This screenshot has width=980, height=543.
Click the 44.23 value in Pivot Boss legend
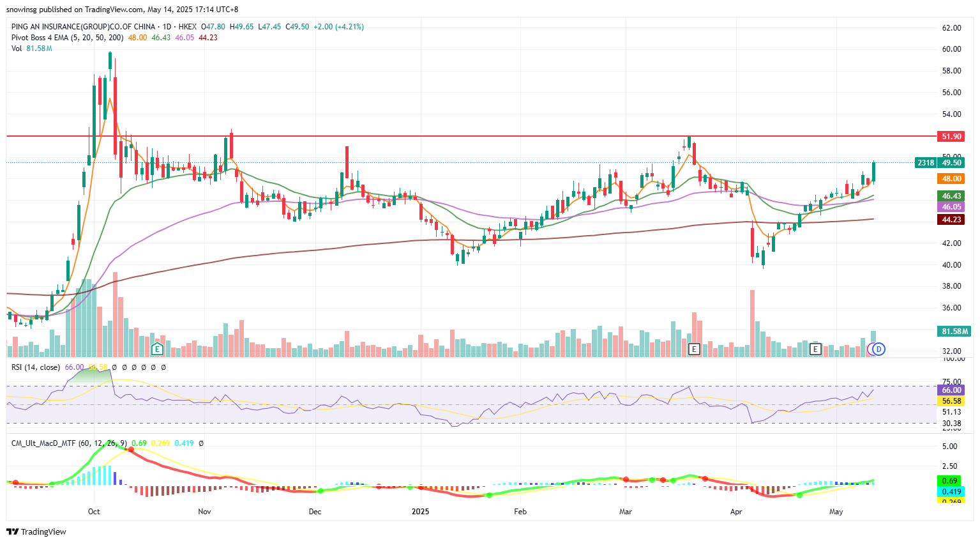coord(208,38)
